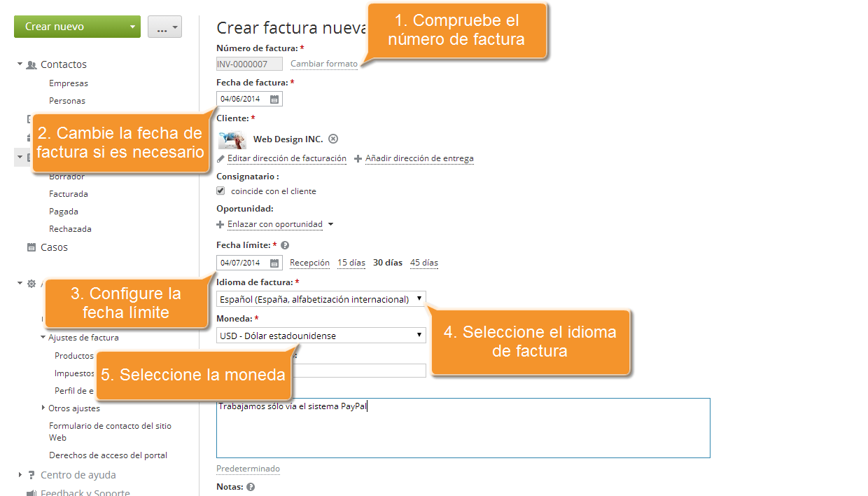
Task: Open Feedback y Soporte
Action: click(x=85, y=492)
